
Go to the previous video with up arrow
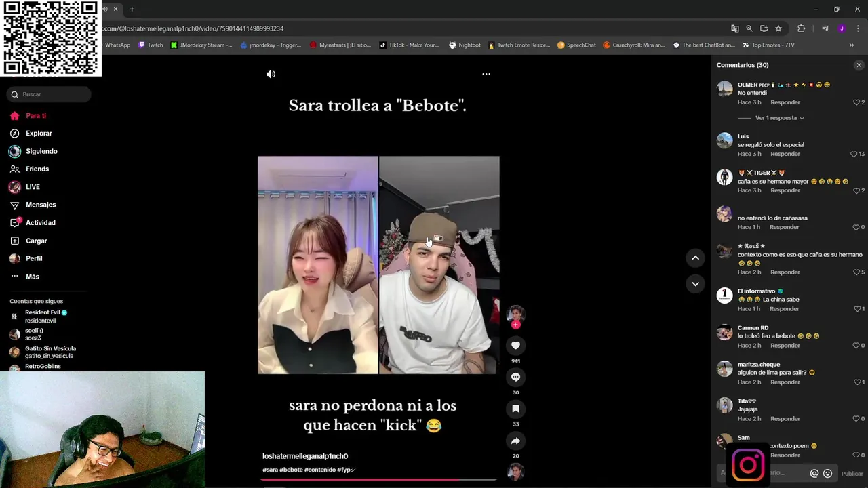(695, 258)
